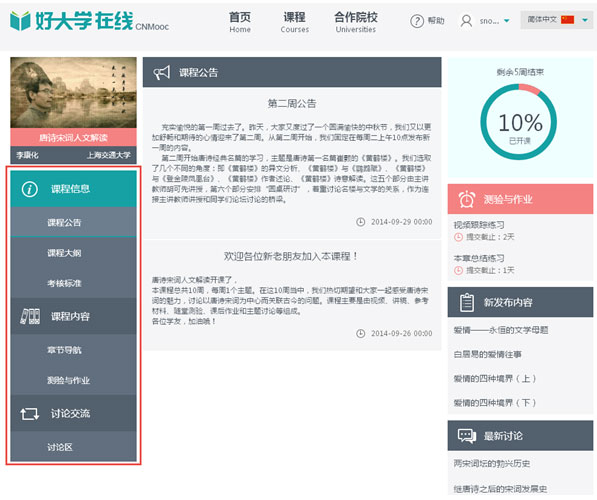597x500 pixels.
Task: Click the binders icon beside 课程内容
Action: click(30, 316)
